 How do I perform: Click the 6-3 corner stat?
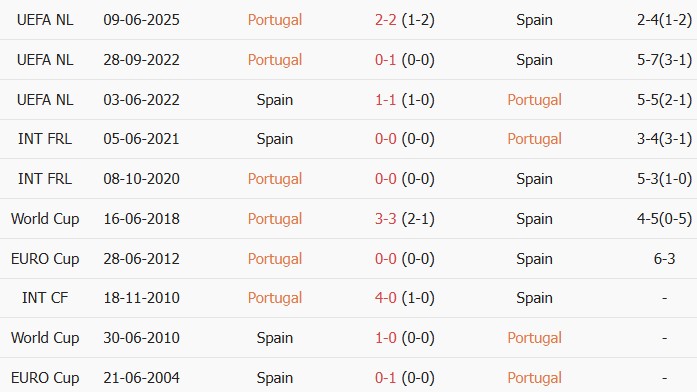coord(664,259)
